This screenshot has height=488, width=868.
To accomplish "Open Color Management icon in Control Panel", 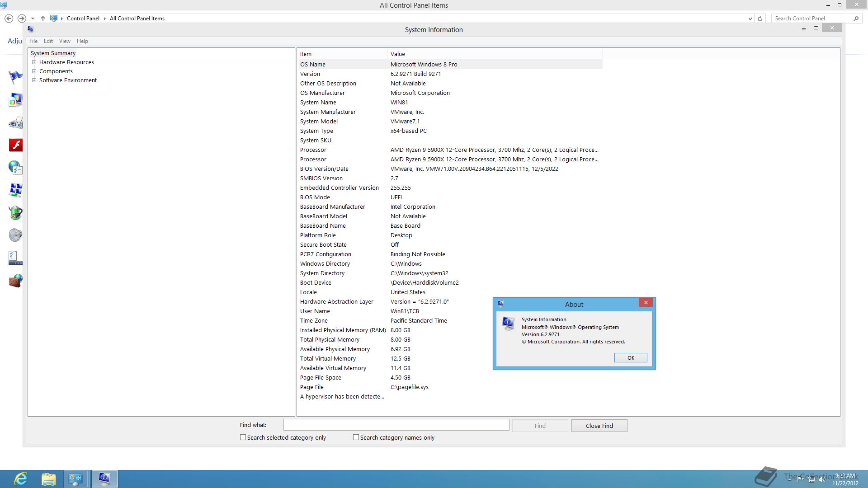I will click(15, 100).
